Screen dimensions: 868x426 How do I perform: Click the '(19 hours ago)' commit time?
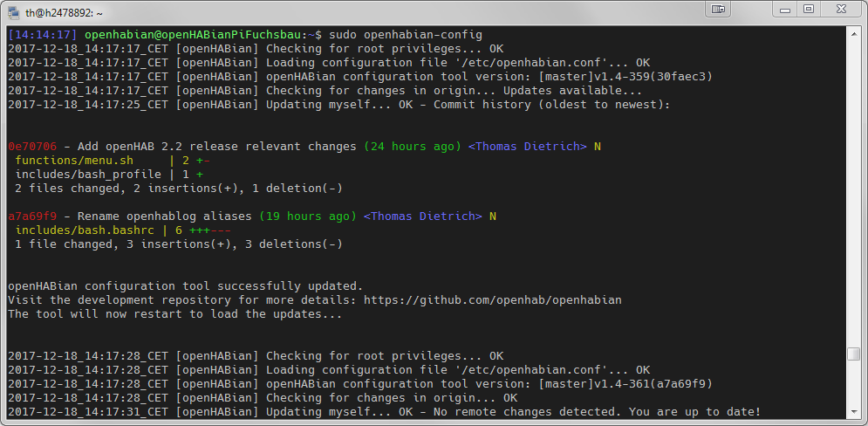pos(307,216)
